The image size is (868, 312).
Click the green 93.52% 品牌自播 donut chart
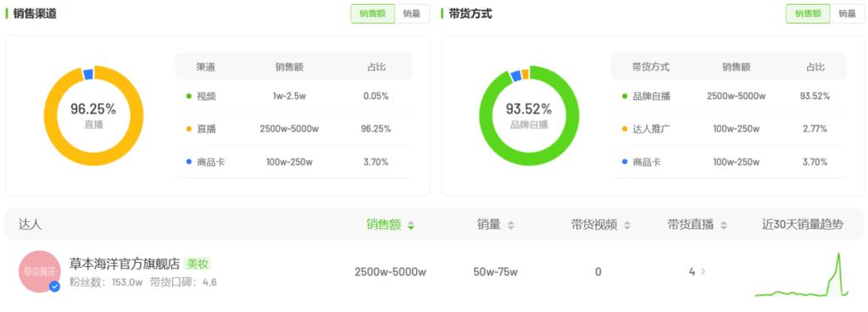point(529,115)
